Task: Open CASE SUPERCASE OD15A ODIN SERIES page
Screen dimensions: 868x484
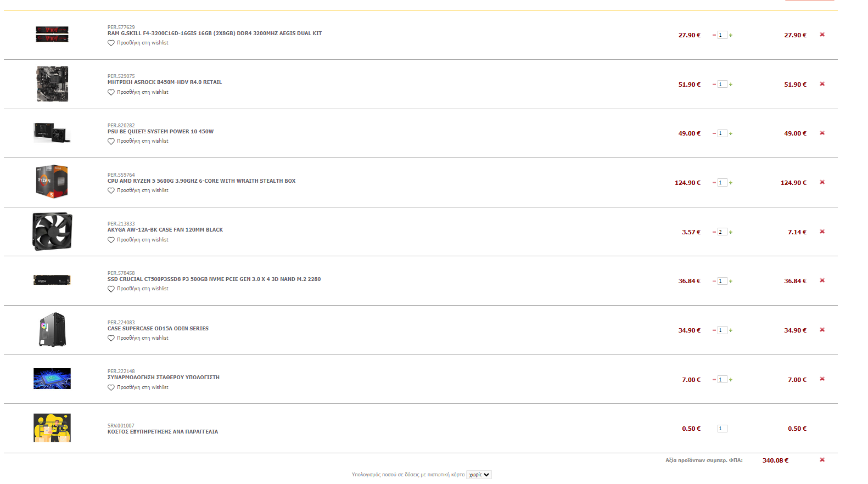Action: (x=158, y=329)
